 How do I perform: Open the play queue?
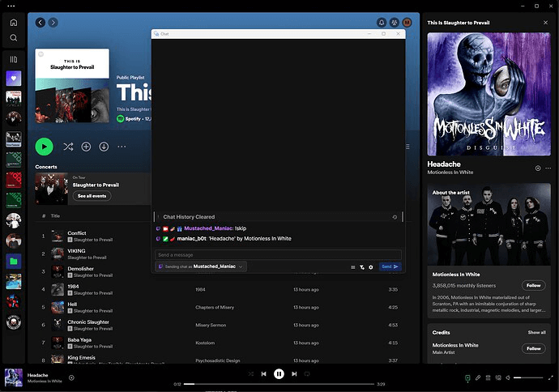click(488, 377)
